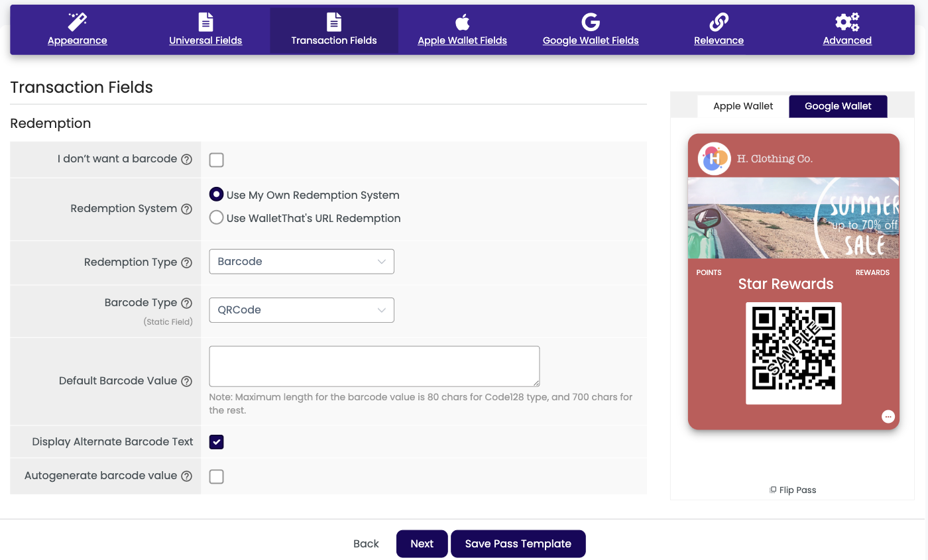Click the REWARDS label on pass
928x560 pixels.
click(872, 272)
